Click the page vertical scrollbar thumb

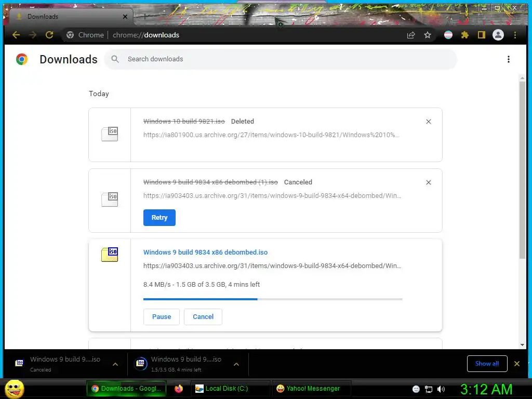[522, 170]
